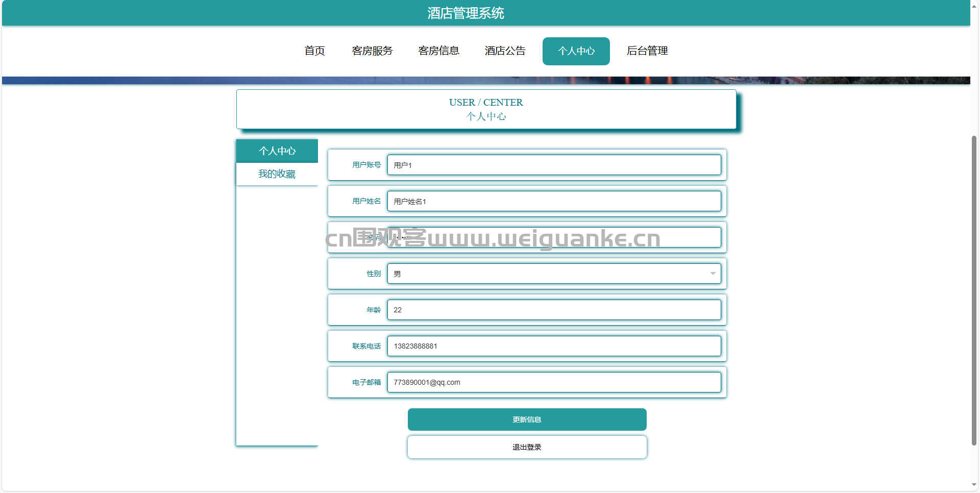
Task: Open the 性别 dropdown
Action: click(554, 274)
